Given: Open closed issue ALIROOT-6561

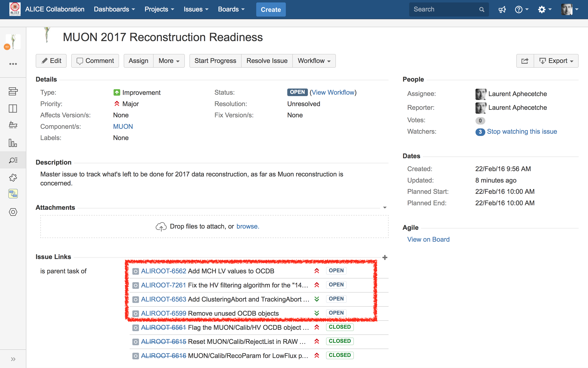Looking at the screenshot, I should pos(164,328).
